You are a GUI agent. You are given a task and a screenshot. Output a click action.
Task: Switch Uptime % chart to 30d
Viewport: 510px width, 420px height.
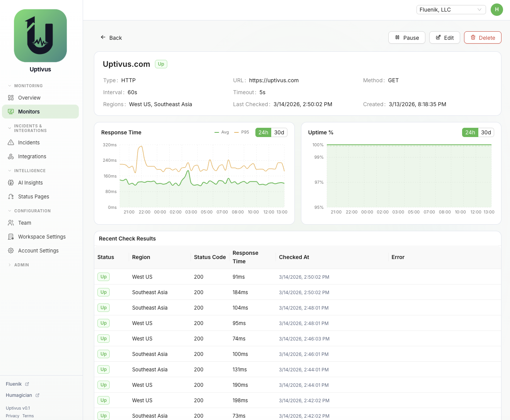486,132
